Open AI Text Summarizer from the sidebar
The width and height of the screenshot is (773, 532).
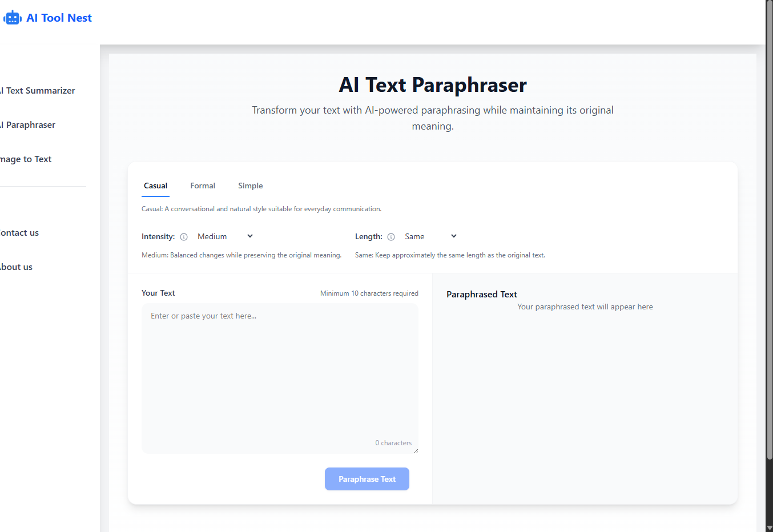coord(37,90)
